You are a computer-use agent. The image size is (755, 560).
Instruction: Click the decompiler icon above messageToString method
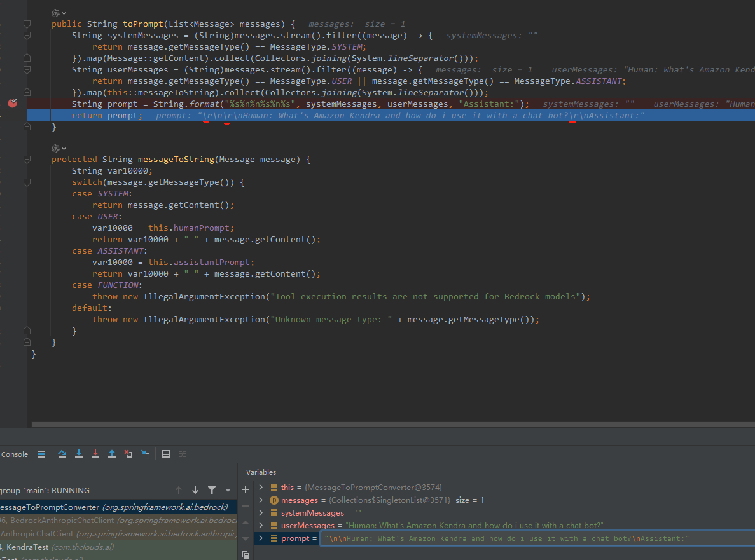(x=55, y=149)
